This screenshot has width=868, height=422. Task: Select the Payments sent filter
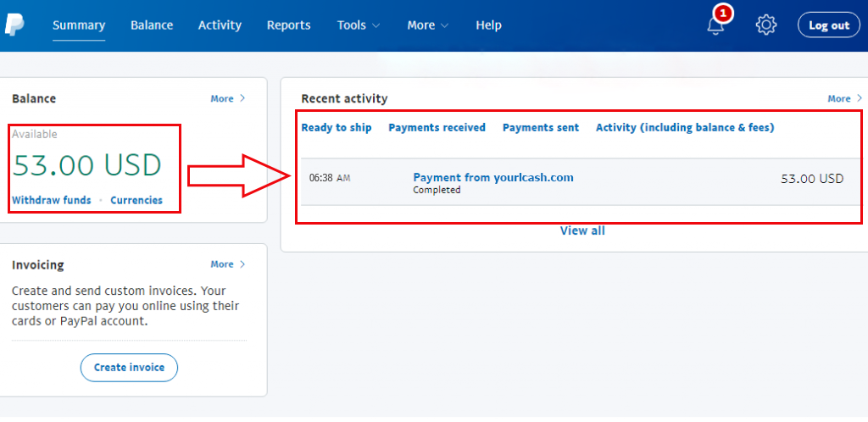[541, 128]
